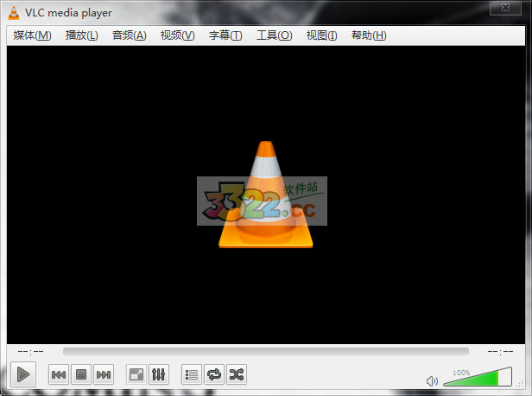Open the 视频(V) menu
532x396 pixels.
pyautogui.click(x=177, y=35)
